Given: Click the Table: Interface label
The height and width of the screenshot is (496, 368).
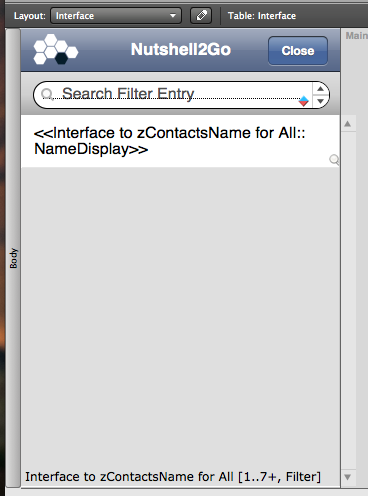Looking at the screenshot, I should (x=262, y=16).
